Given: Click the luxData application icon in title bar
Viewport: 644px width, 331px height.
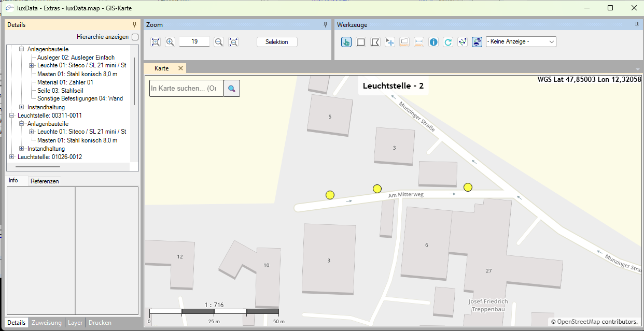Looking at the screenshot, I should pyautogui.click(x=9, y=8).
